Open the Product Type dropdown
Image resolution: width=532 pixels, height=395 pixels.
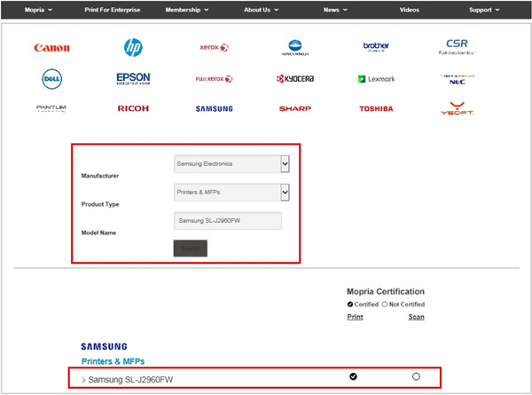[x=232, y=192]
